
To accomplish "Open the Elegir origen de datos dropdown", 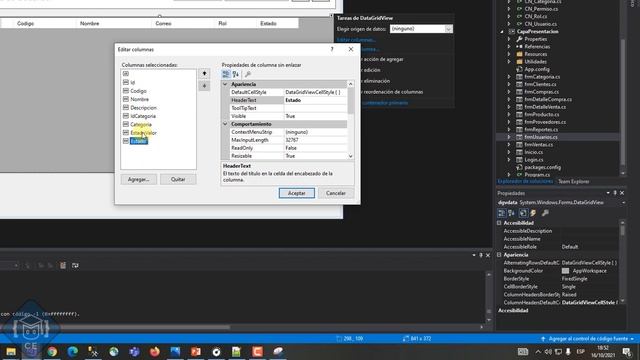I will [448, 29].
